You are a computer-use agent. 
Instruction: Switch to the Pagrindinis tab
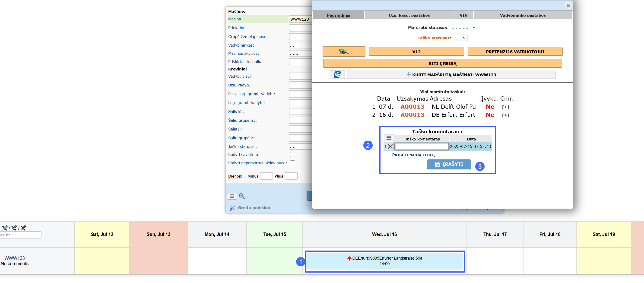pos(339,15)
